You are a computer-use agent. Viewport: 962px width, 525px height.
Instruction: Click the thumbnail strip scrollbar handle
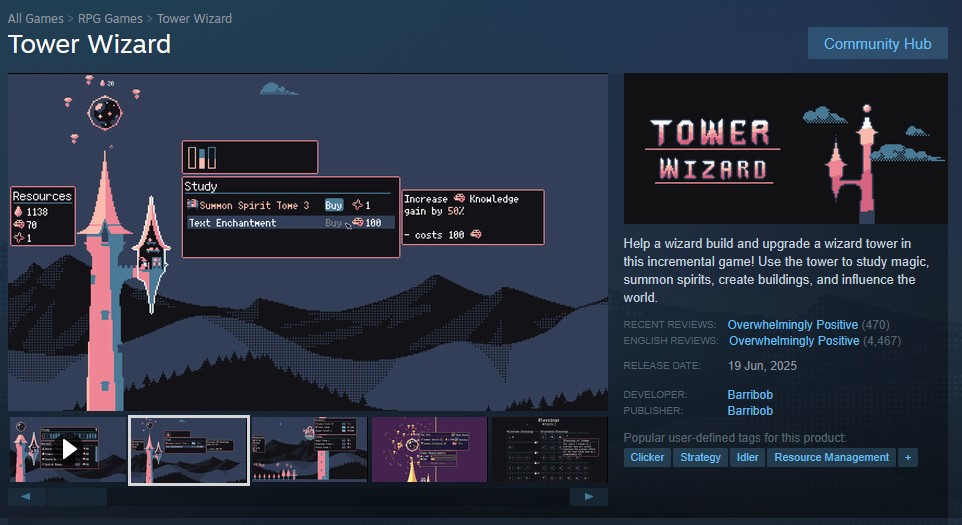77,497
